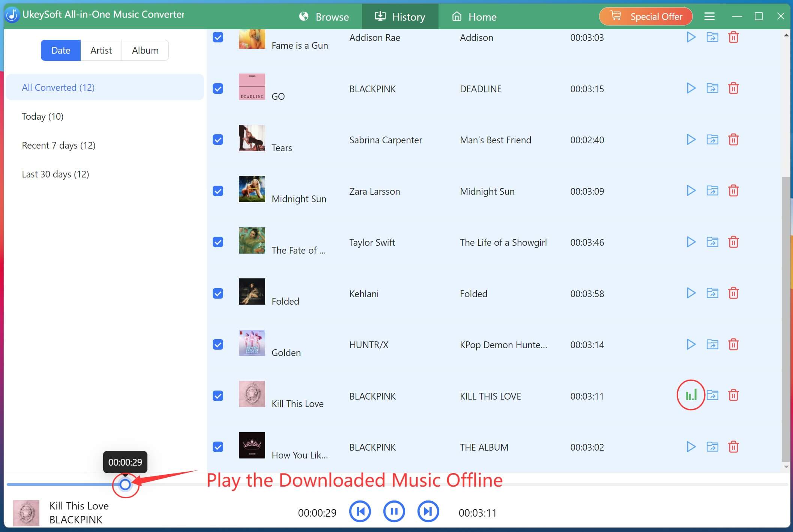Uncheck the Folded checkbox
The width and height of the screenshot is (793, 532).
[x=218, y=293]
